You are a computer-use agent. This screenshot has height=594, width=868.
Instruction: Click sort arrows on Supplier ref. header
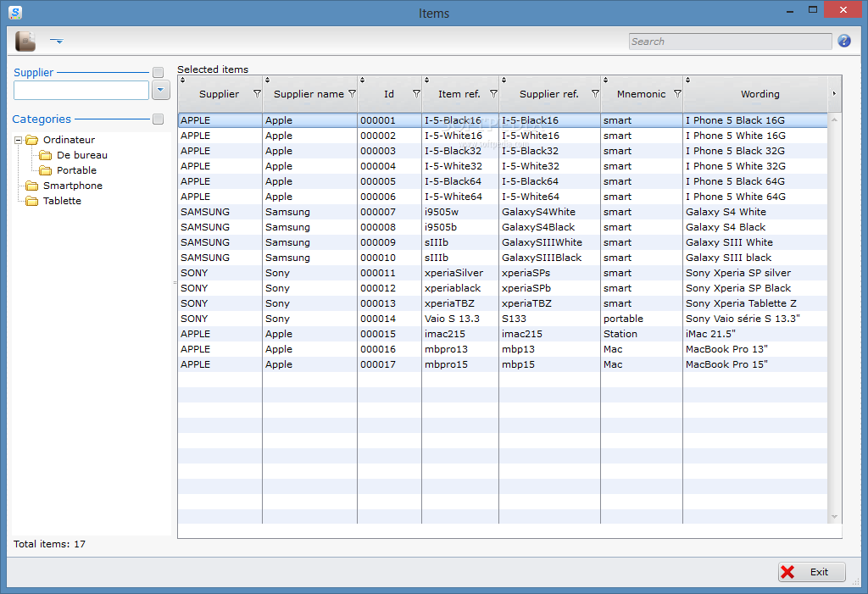point(504,80)
